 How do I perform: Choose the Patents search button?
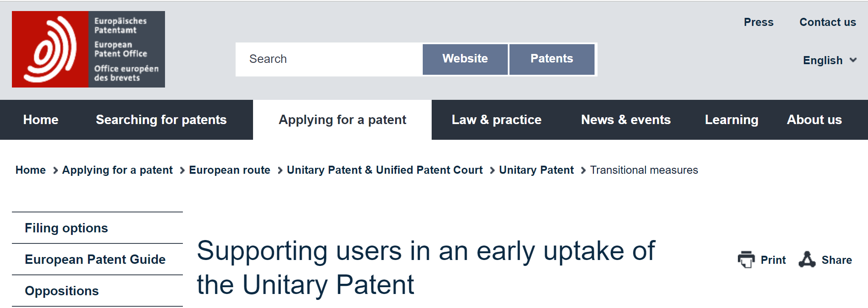pos(552,59)
